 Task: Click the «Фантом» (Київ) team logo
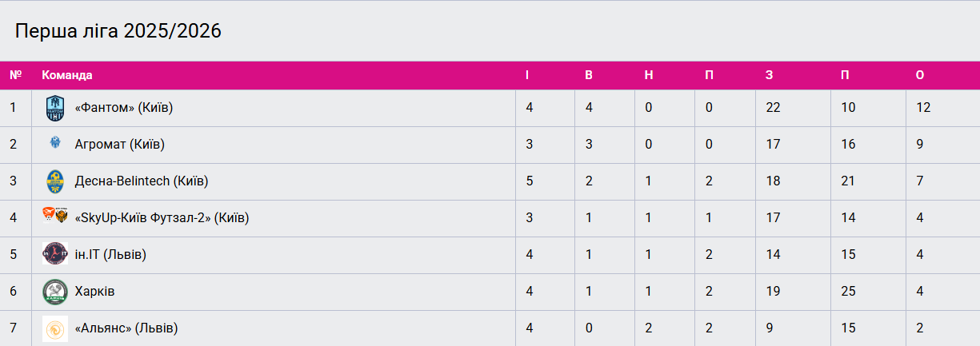54,108
